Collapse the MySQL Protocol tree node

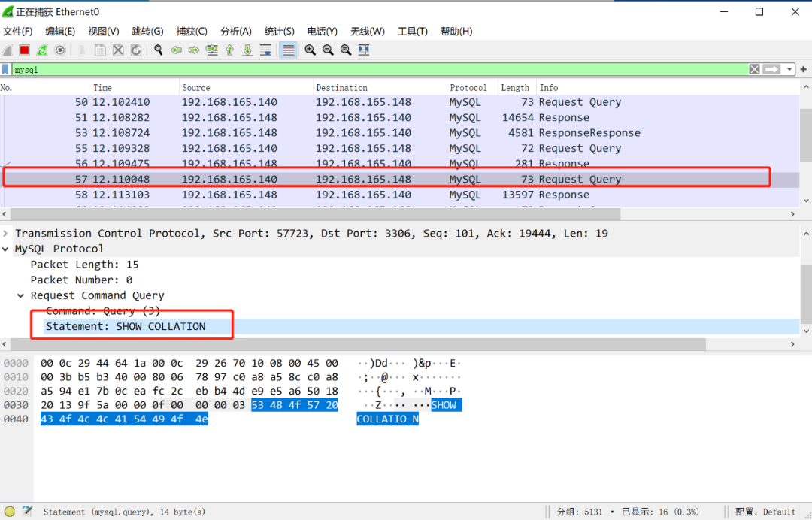(x=6, y=249)
